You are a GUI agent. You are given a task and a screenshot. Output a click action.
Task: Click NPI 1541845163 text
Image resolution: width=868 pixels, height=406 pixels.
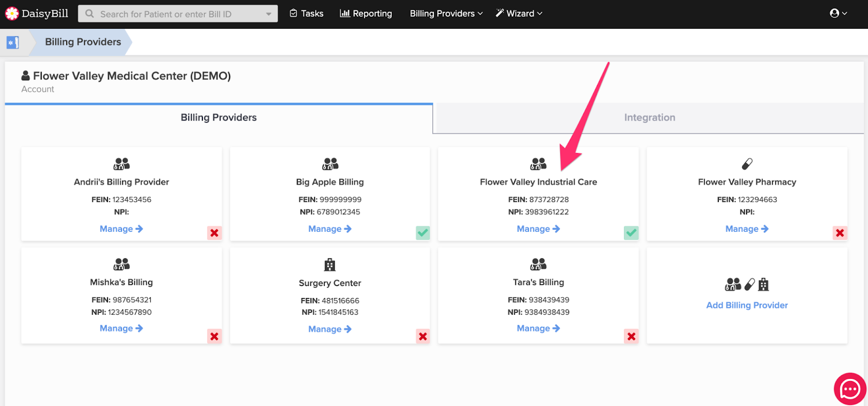tap(330, 312)
